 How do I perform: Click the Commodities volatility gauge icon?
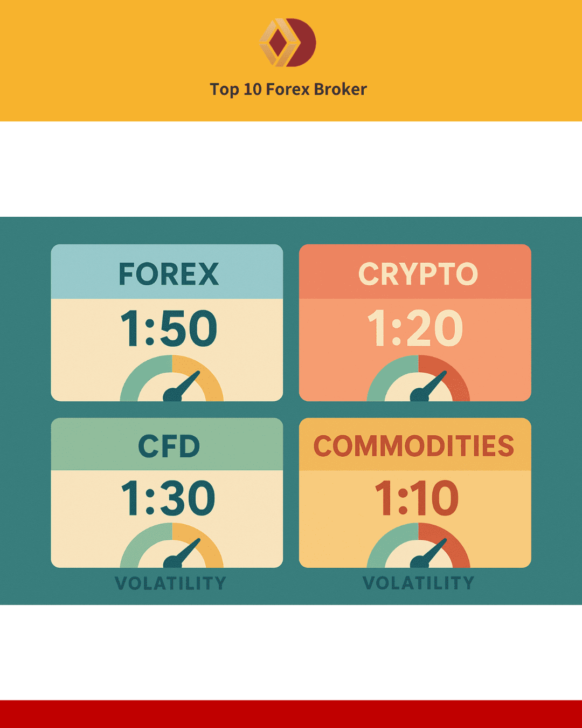click(419, 548)
